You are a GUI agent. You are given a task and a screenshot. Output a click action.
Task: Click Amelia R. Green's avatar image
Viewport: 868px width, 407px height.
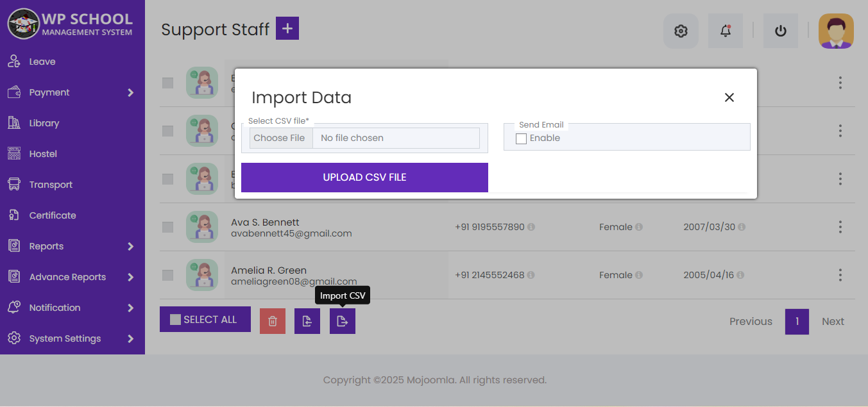click(x=202, y=275)
